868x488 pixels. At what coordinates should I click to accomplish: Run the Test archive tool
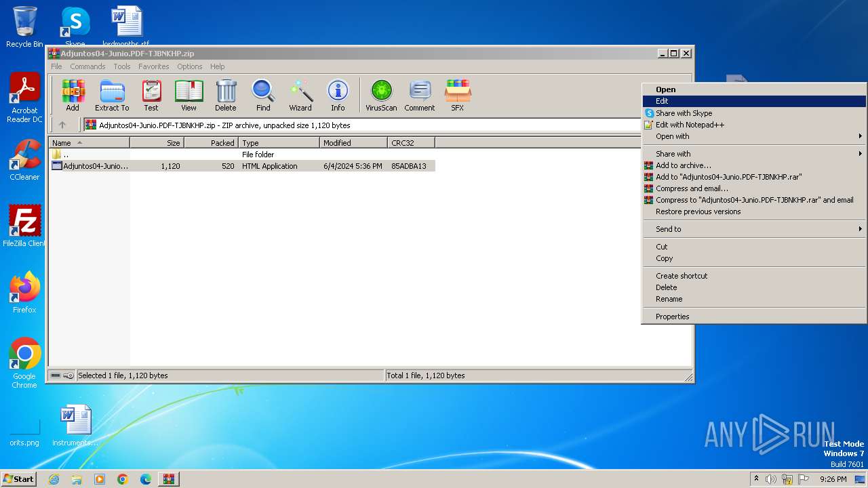click(151, 96)
